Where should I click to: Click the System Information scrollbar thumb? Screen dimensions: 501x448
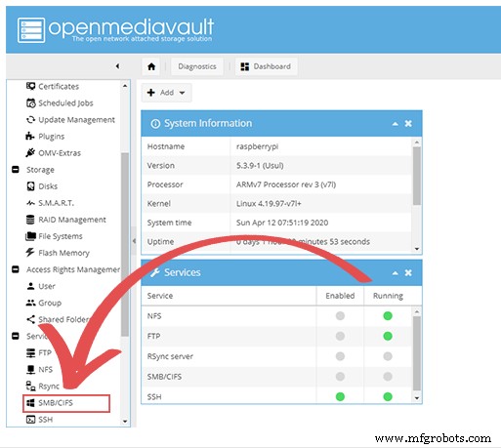pyautogui.click(x=416, y=176)
